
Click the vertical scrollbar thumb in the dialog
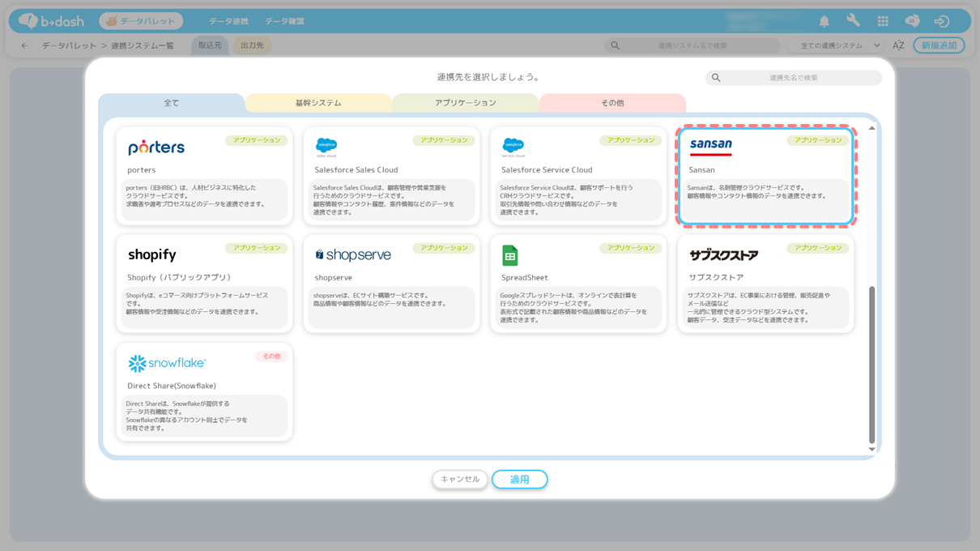[x=871, y=364]
